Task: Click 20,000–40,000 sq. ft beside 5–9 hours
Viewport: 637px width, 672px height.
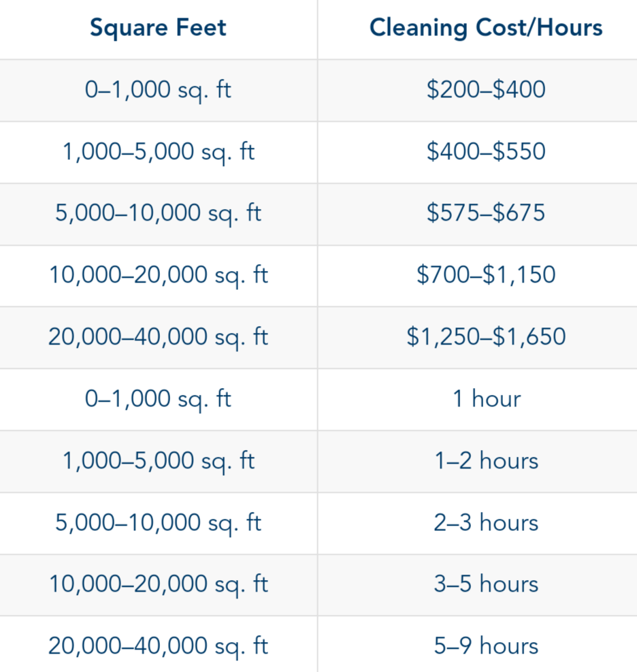Action: coord(158,646)
